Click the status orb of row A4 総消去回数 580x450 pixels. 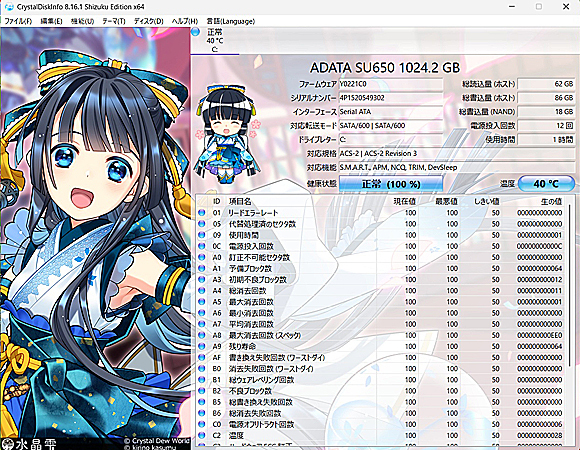(202, 291)
